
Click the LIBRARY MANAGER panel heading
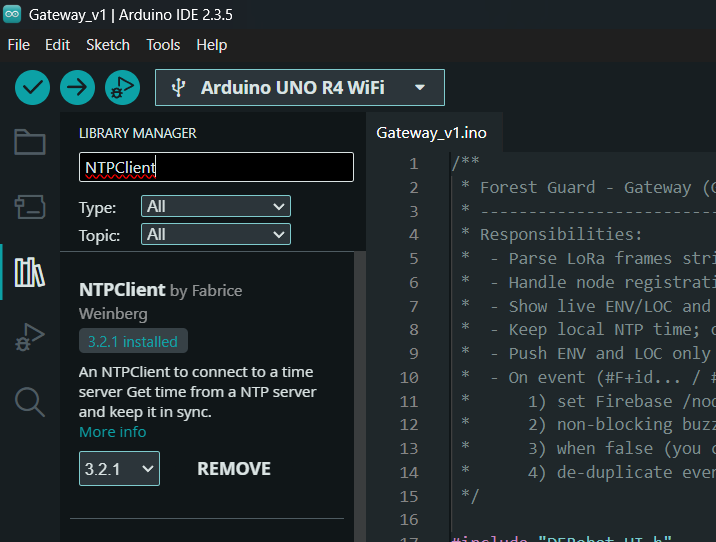tap(137, 133)
